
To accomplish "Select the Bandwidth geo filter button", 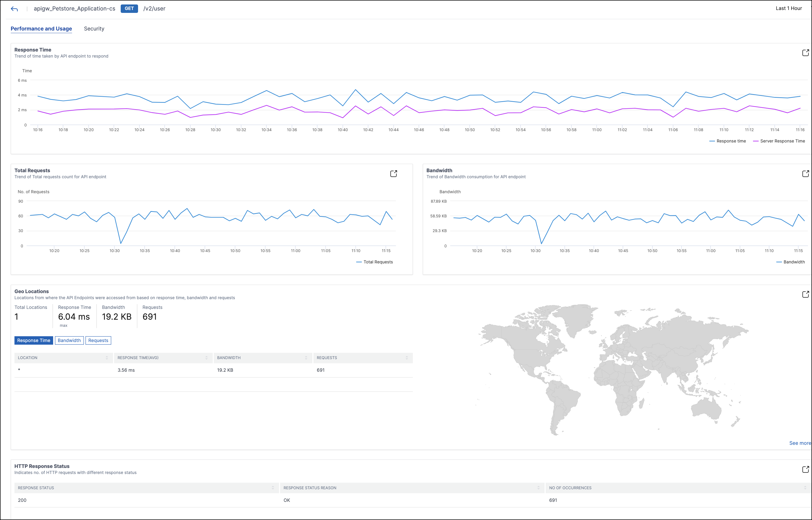I will click(69, 340).
